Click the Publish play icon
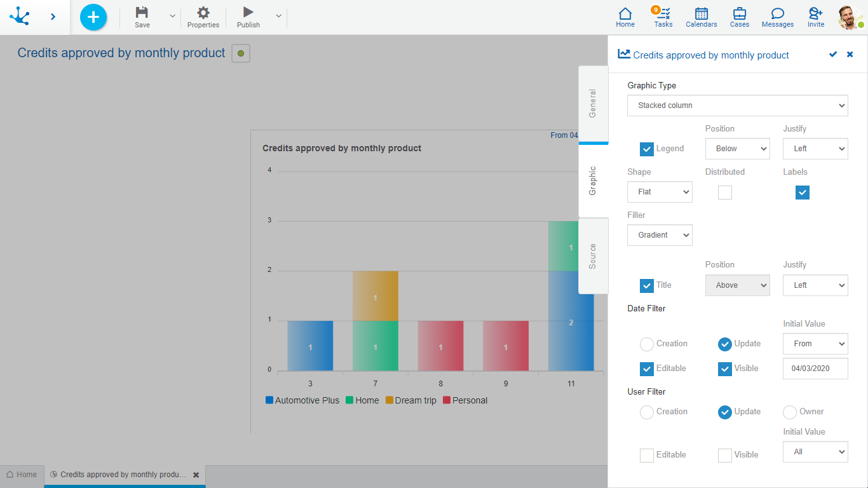This screenshot has width=868, height=488. pos(248,13)
